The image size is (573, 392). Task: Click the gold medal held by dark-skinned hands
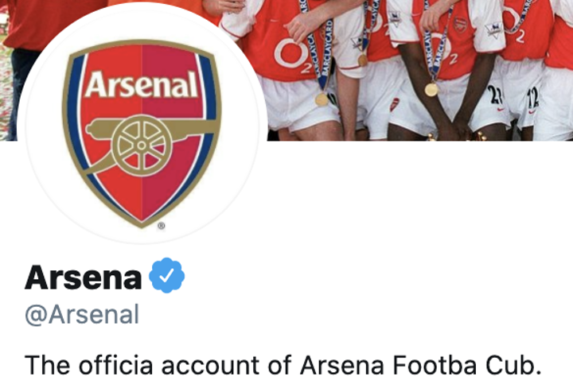(x=431, y=89)
